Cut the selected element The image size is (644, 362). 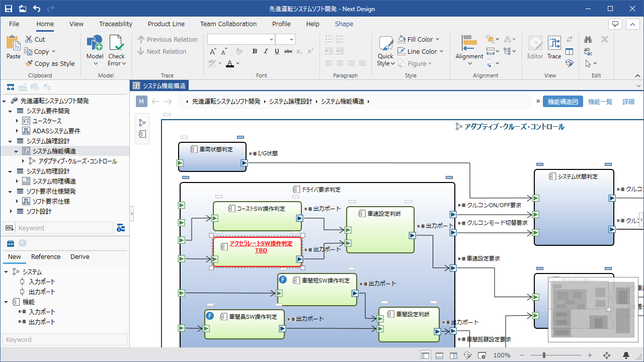(x=35, y=39)
